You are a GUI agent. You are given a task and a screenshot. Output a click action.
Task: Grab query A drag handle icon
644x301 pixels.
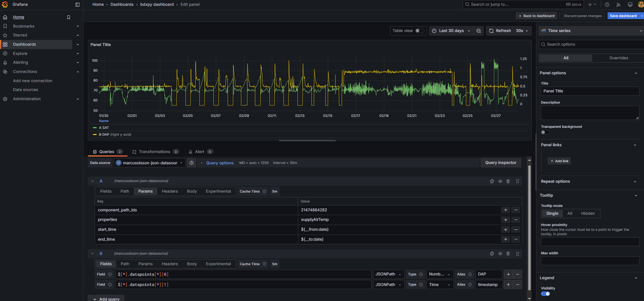[x=517, y=181]
